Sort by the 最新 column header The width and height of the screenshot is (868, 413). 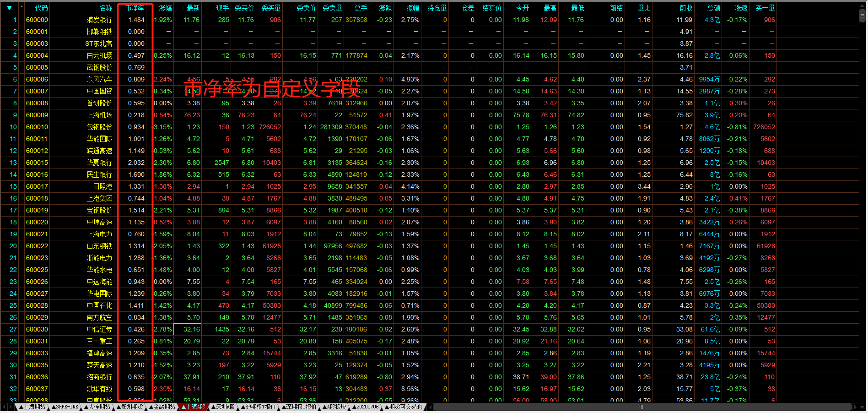(x=193, y=8)
